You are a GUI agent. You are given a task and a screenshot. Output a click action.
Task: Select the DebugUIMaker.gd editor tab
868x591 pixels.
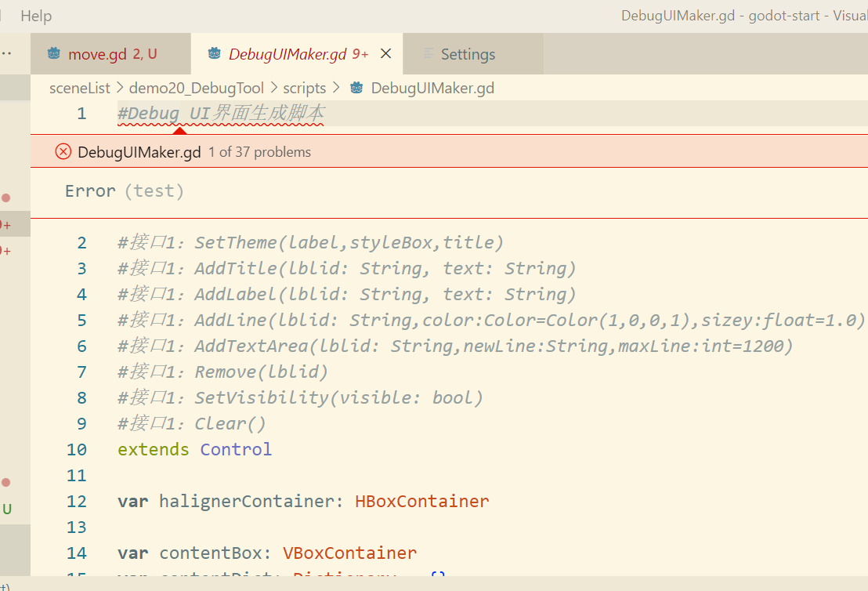click(x=297, y=54)
